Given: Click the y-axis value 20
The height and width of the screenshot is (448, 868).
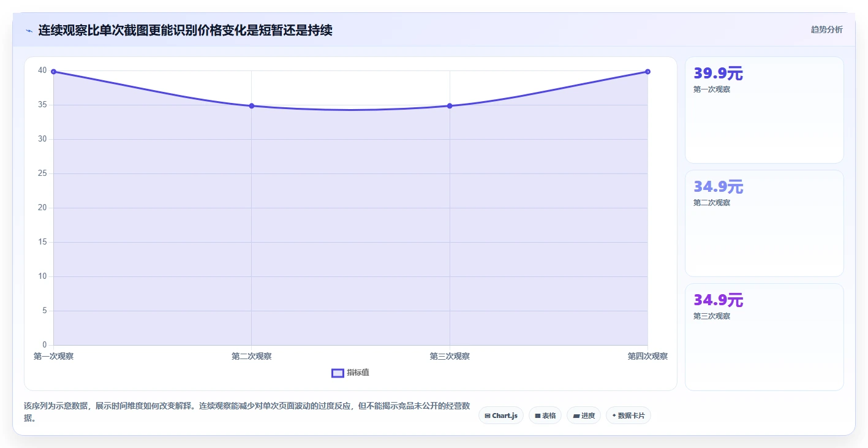Looking at the screenshot, I should 42,208.
